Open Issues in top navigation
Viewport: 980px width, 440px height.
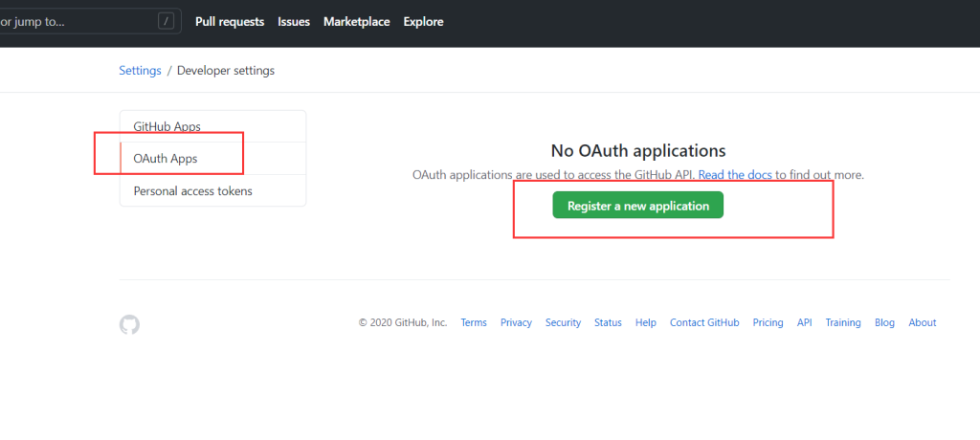(294, 21)
